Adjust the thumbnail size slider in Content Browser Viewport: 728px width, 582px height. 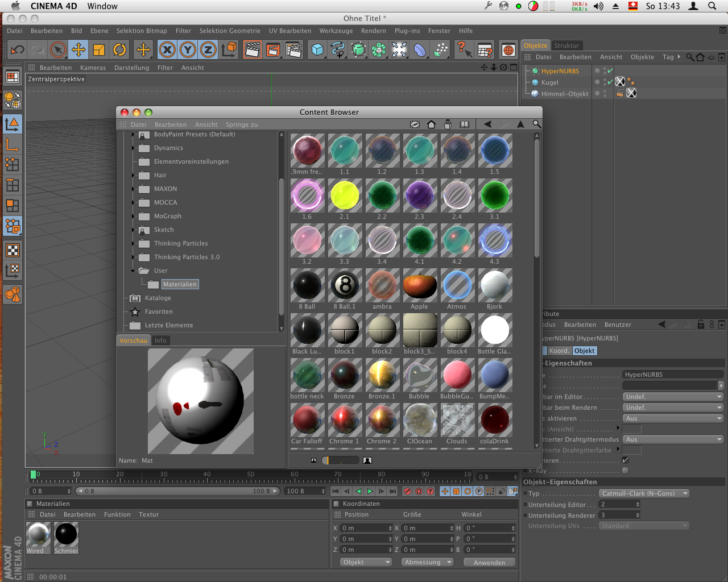(x=341, y=460)
